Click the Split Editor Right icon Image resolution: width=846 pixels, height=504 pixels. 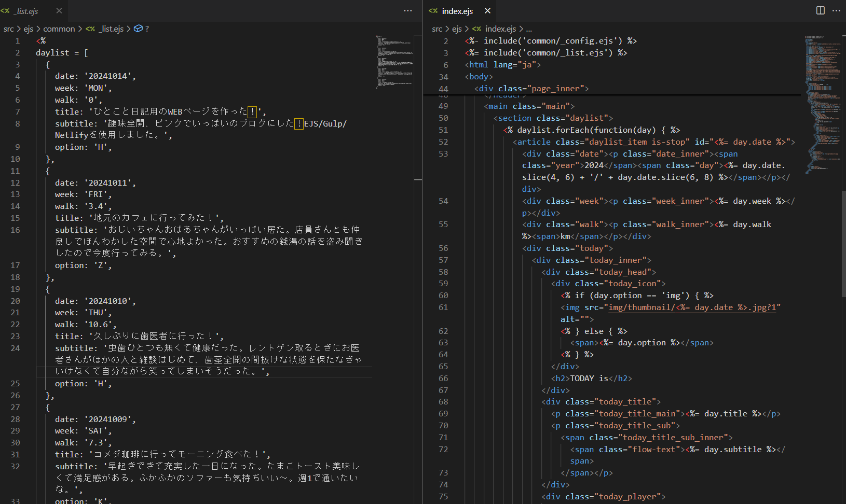point(821,11)
